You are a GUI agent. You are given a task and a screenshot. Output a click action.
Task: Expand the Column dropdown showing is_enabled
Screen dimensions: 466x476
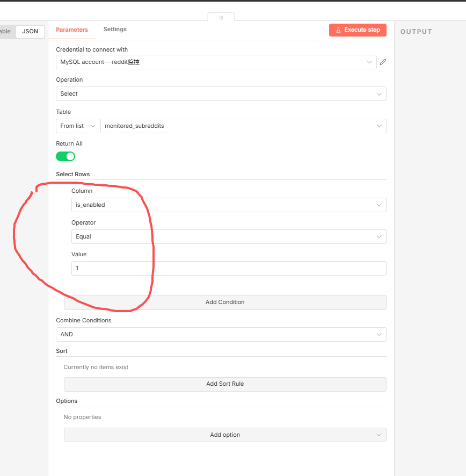coord(228,205)
